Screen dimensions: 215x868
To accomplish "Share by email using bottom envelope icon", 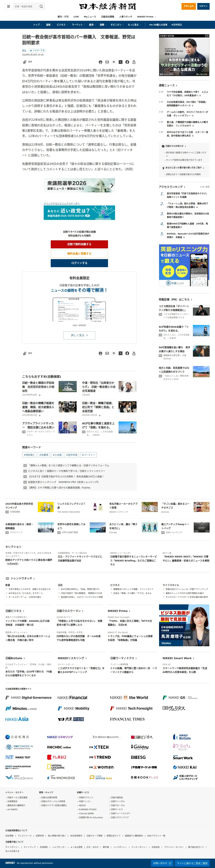I will tap(107, 353).
